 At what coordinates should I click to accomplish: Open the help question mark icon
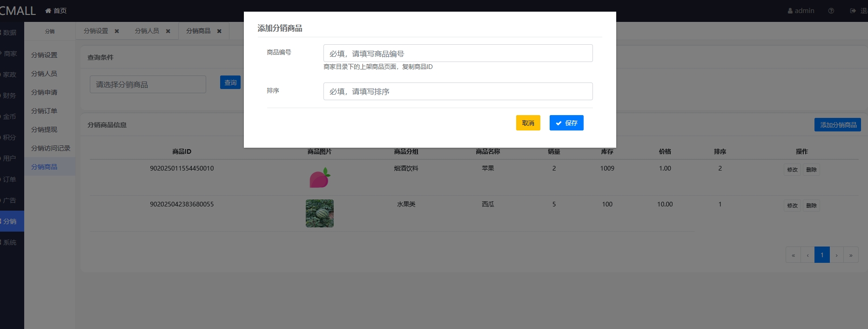point(831,11)
